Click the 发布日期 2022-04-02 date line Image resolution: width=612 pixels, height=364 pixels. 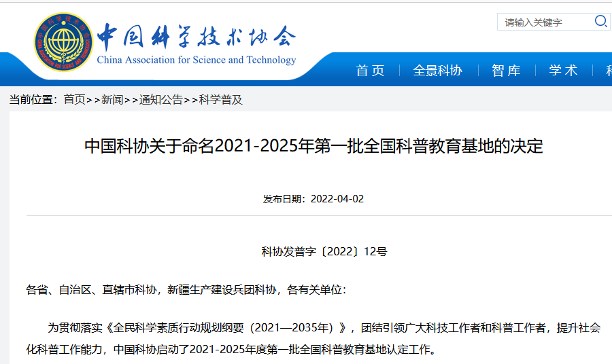313,199
